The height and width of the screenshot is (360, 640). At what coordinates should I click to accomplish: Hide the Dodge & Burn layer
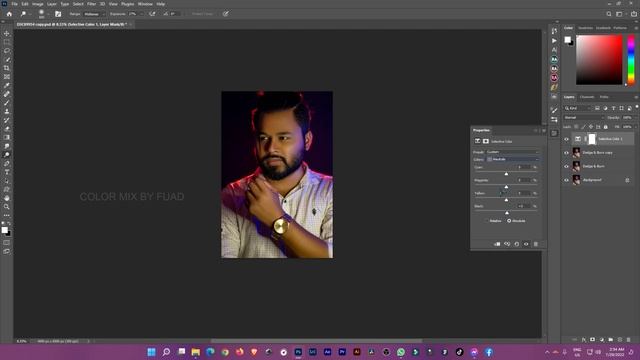coord(567,167)
